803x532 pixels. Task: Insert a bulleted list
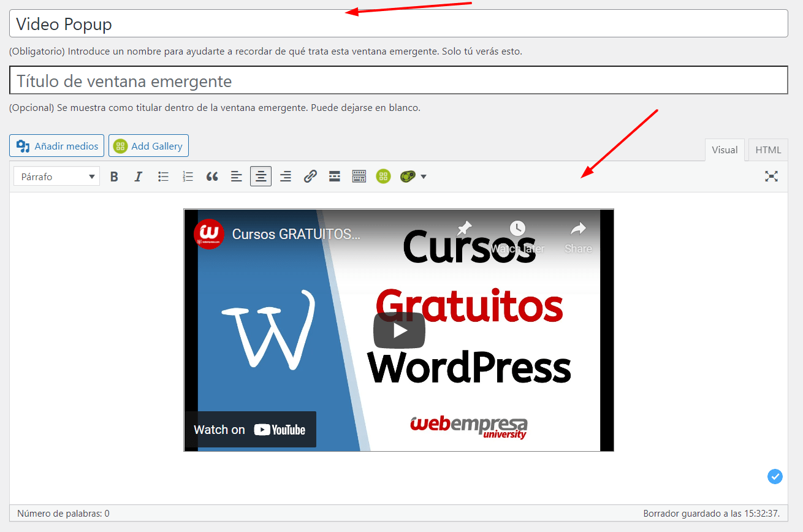click(x=163, y=177)
